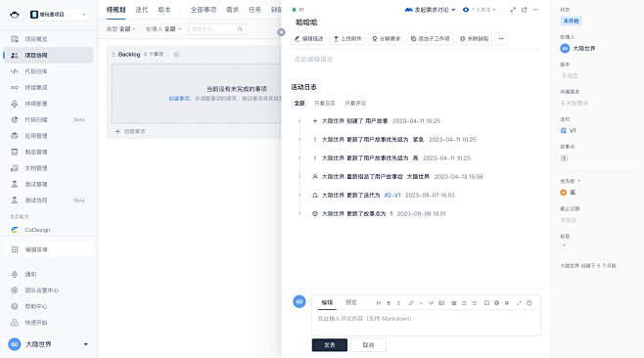
Task: Click the bold B toolbar icon
Action: coord(389,303)
